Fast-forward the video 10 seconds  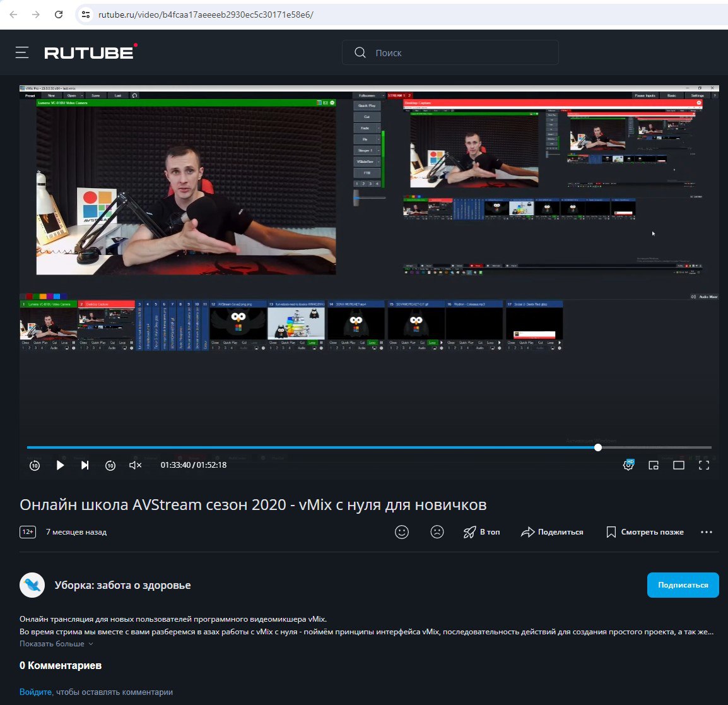click(x=110, y=465)
